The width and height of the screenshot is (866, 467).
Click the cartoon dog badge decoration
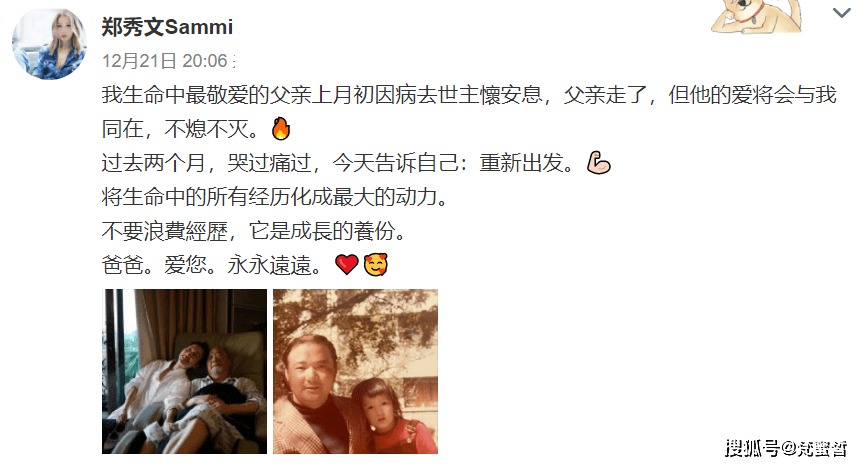[756, 15]
